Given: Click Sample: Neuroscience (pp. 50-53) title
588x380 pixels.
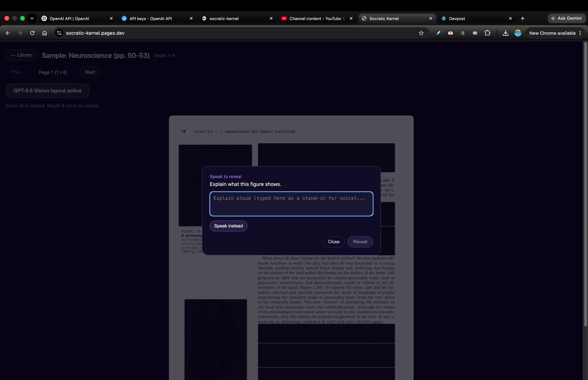Looking at the screenshot, I should (x=96, y=55).
